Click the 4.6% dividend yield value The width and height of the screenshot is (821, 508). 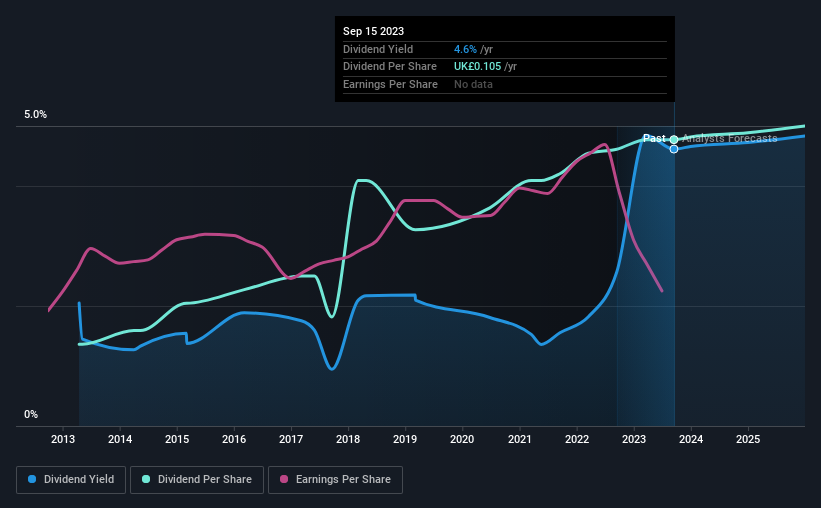click(465, 49)
